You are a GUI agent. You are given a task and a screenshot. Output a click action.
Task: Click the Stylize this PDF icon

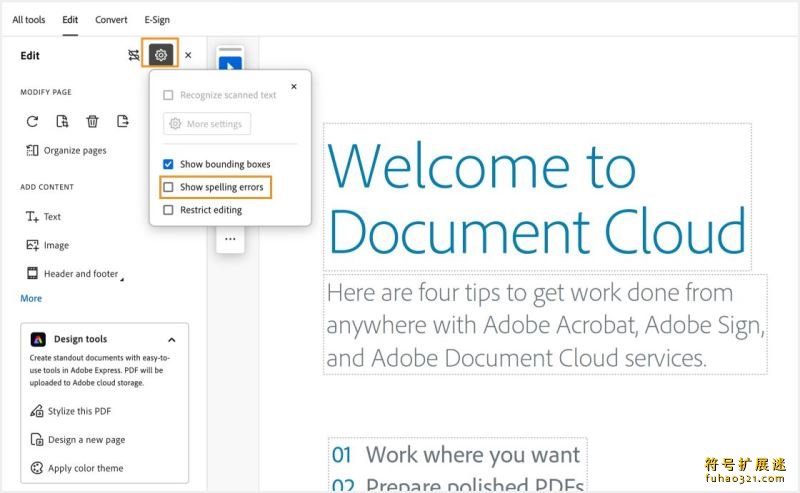pos(36,411)
